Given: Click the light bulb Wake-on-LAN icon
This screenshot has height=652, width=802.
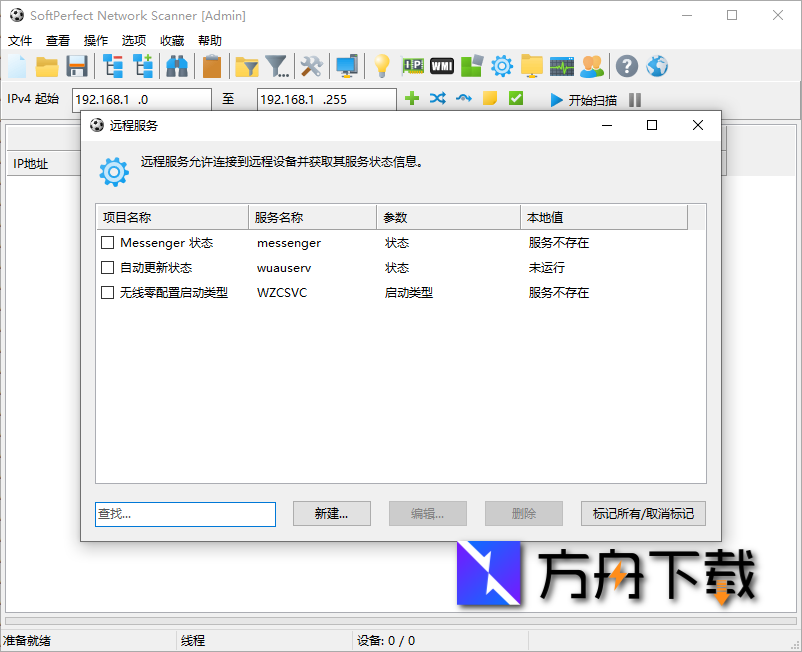Looking at the screenshot, I should (384, 66).
